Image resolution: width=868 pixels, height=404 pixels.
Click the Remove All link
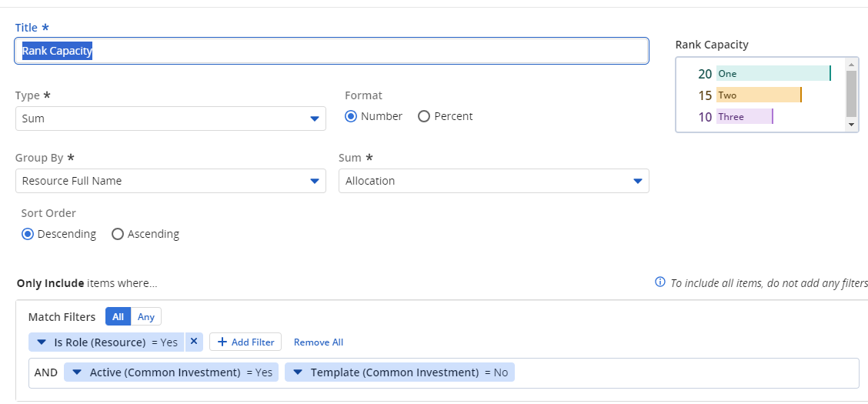[x=319, y=342]
